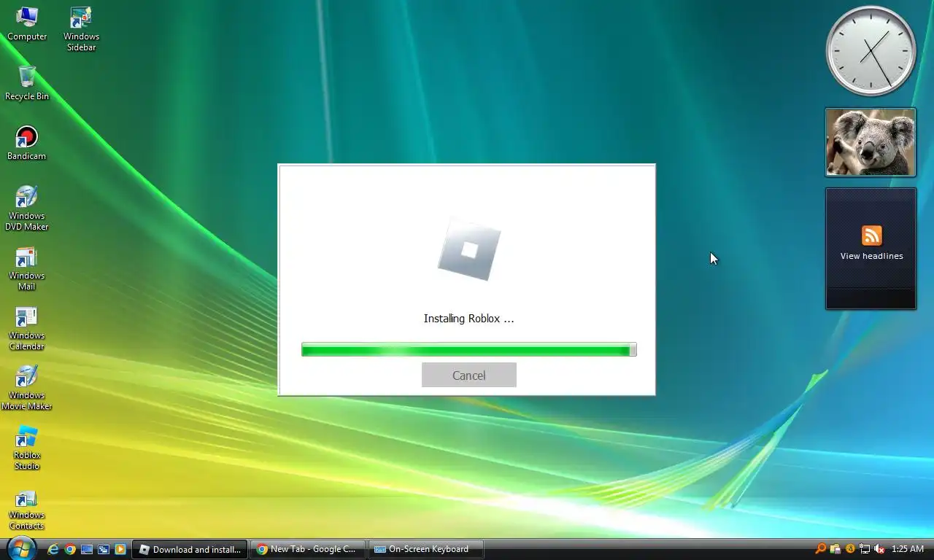Open the network connection tray icon
Screen dimensions: 934x560
[x=865, y=549]
